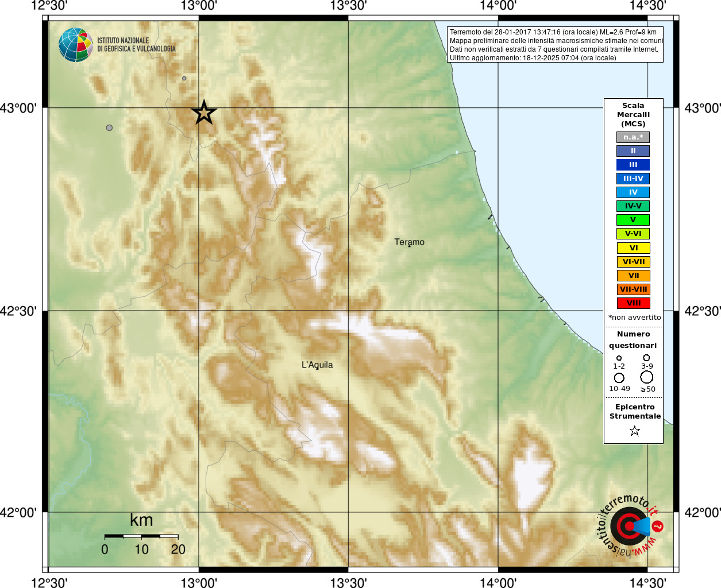This screenshot has height=588, width=721.
Task: Select the VII-VIII legend swatch
Action: [633, 289]
